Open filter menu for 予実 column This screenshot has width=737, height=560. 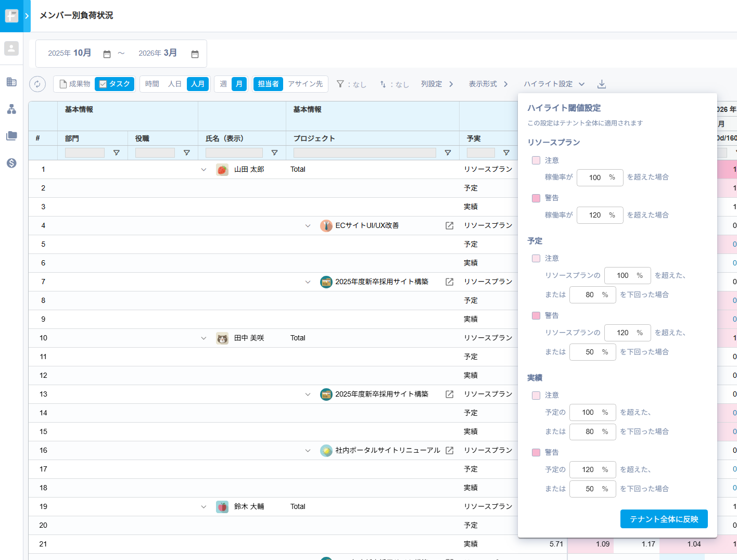[506, 153]
